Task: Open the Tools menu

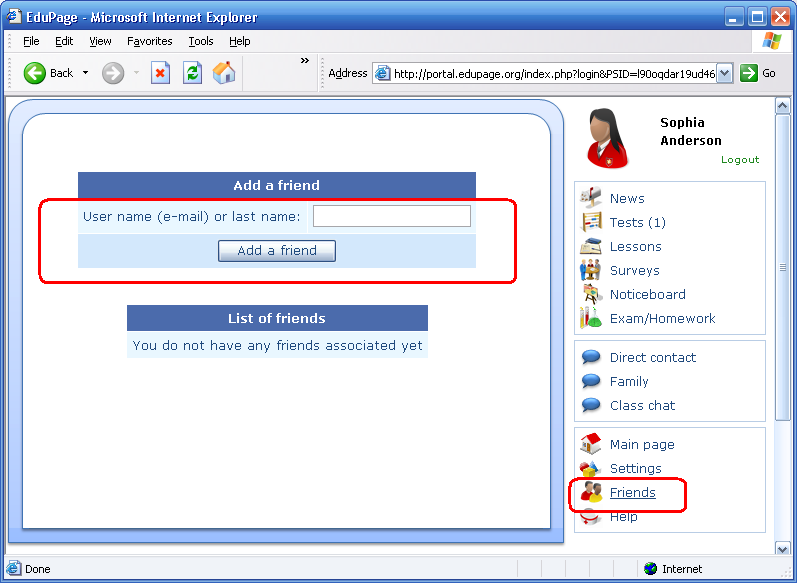Action: (x=201, y=41)
